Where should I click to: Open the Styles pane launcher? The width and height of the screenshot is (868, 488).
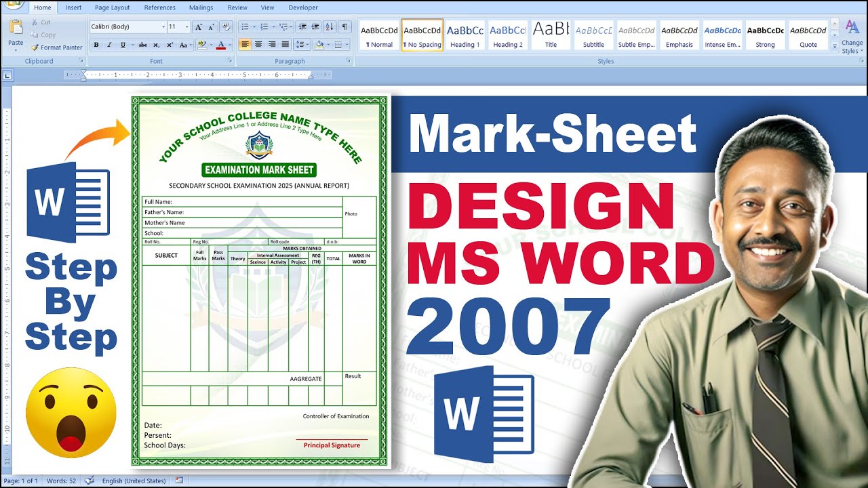(x=862, y=61)
